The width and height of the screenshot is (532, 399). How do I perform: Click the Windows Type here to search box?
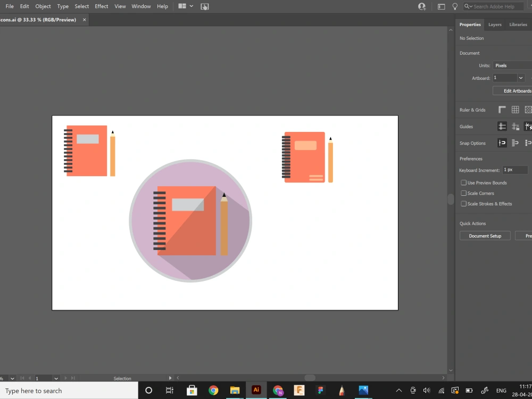pyautogui.click(x=69, y=390)
